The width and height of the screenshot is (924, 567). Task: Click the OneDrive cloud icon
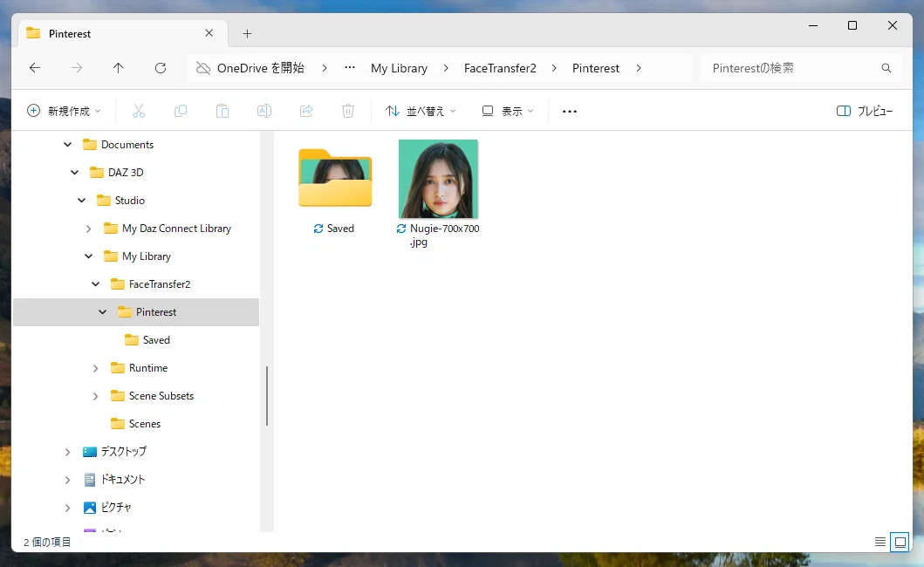click(x=203, y=68)
